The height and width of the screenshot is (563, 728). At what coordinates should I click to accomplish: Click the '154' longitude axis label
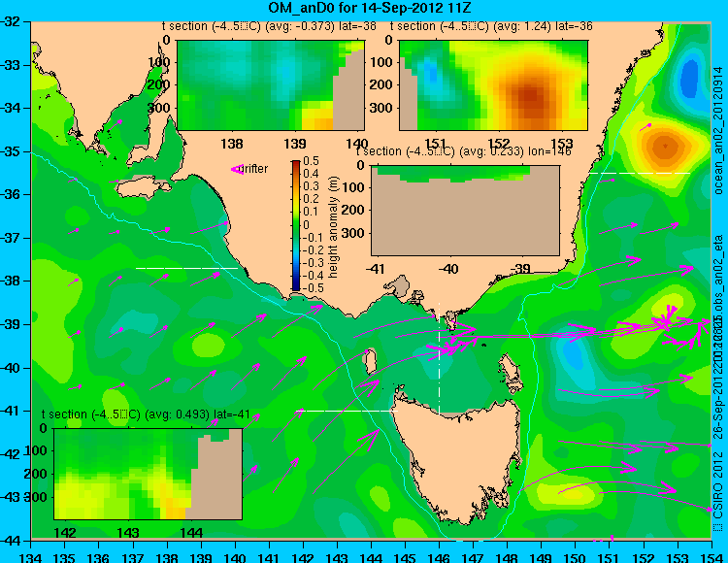click(x=711, y=557)
